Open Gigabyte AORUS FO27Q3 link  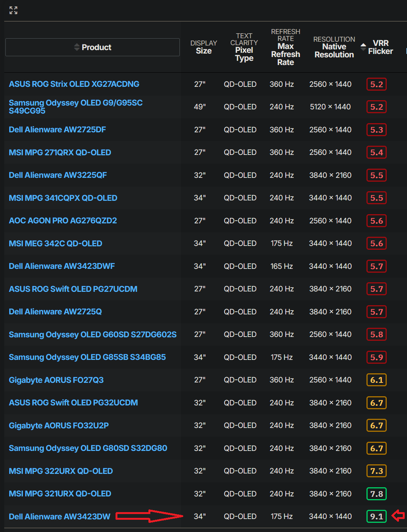click(x=56, y=380)
